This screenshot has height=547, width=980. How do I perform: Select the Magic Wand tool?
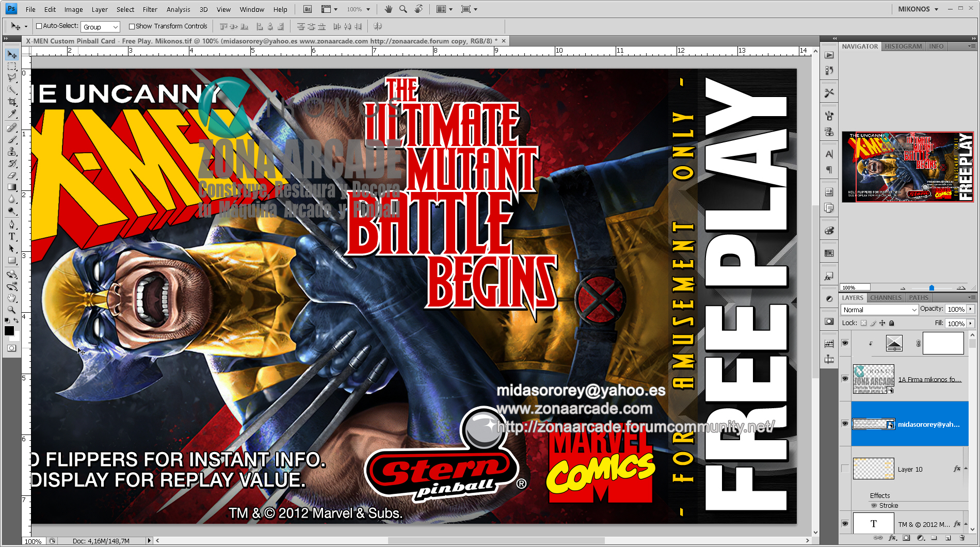[x=12, y=90]
